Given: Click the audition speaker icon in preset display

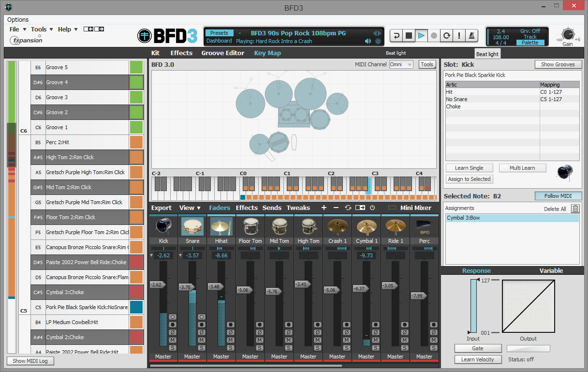Looking at the screenshot, I should click(x=368, y=41).
